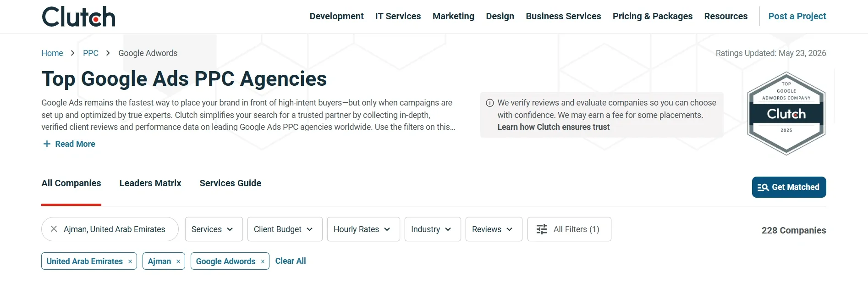Viewport: 868px width, 289px height.
Task: Click the Top Google Adwords Company badge
Action: pos(786,113)
